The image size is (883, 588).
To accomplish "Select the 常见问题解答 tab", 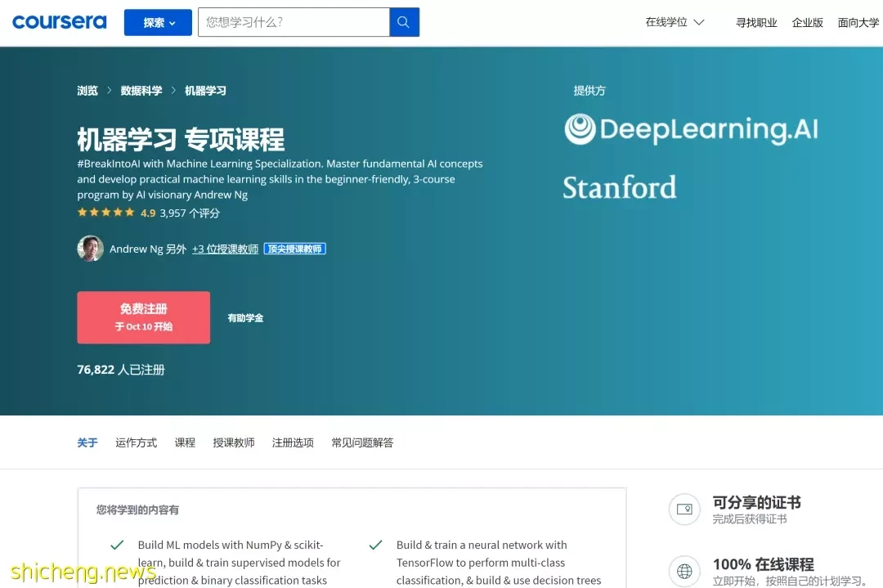I will click(x=362, y=442).
